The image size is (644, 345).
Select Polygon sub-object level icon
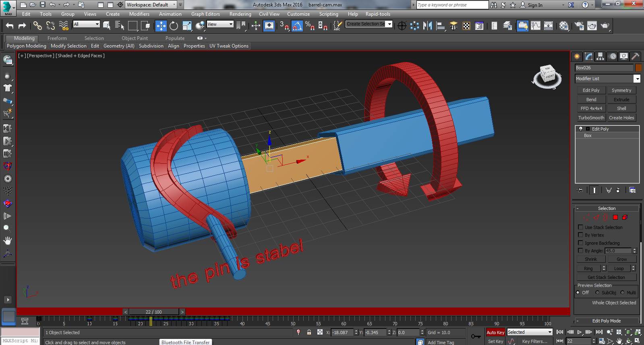(615, 217)
